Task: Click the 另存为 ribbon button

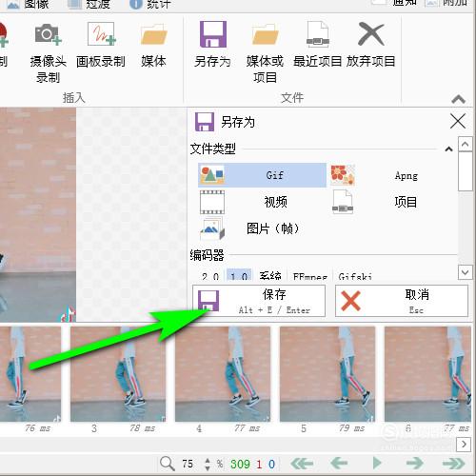Action: tap(212, 45)
